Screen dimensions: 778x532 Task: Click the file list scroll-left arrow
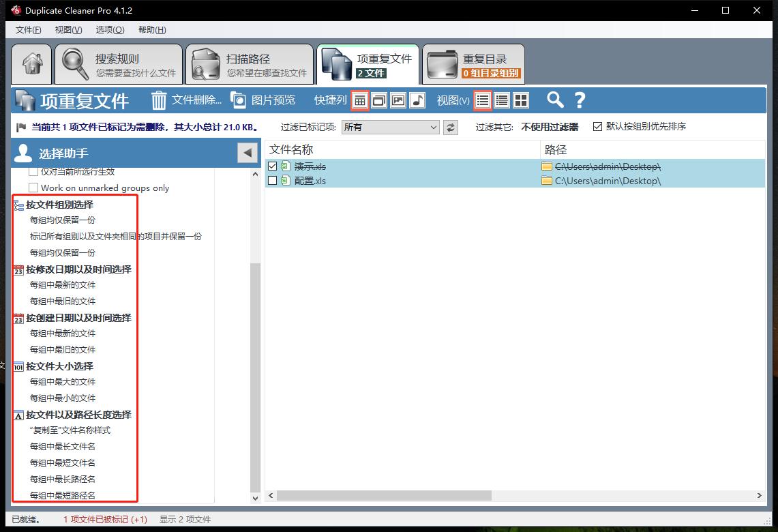[x=271, y=495]
